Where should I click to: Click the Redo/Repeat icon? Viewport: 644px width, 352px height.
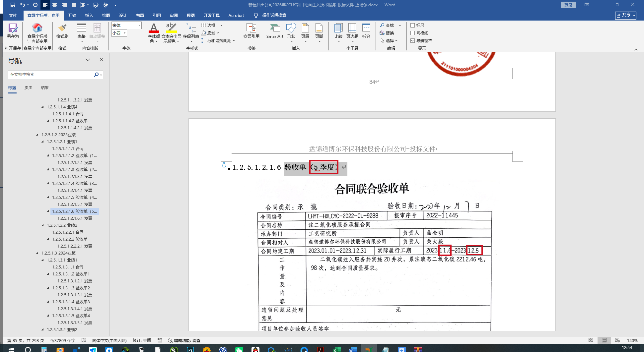pyautogui.click(x=35, y=5)
